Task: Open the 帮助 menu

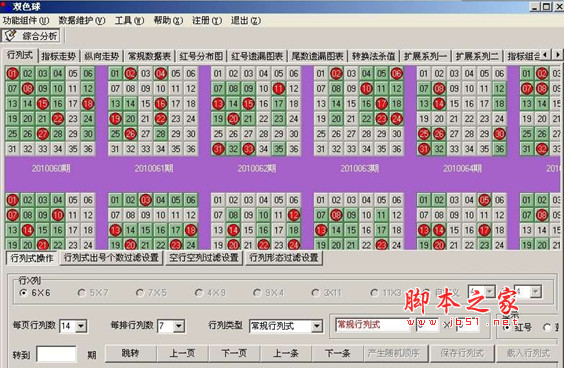Action: (168, 21)
